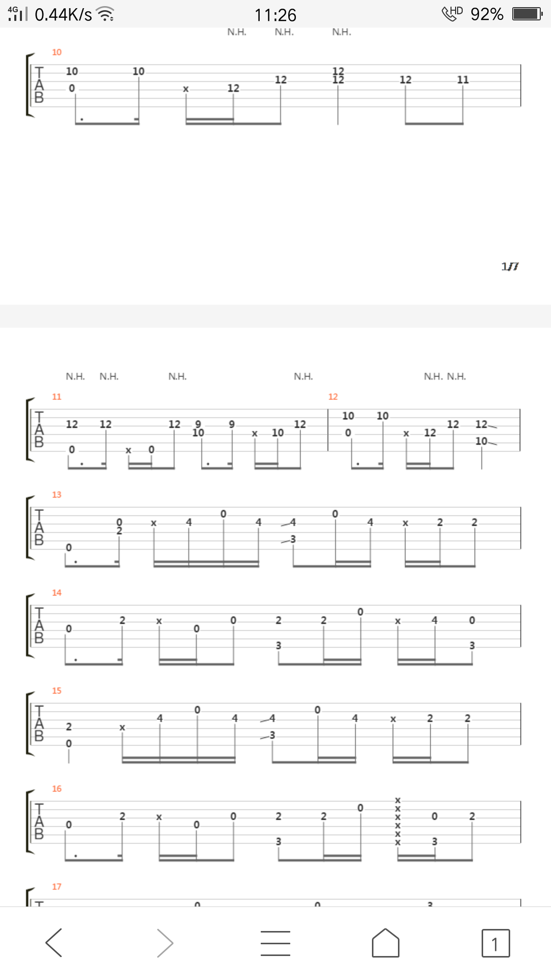Tap measure number 14

[57, 593]
